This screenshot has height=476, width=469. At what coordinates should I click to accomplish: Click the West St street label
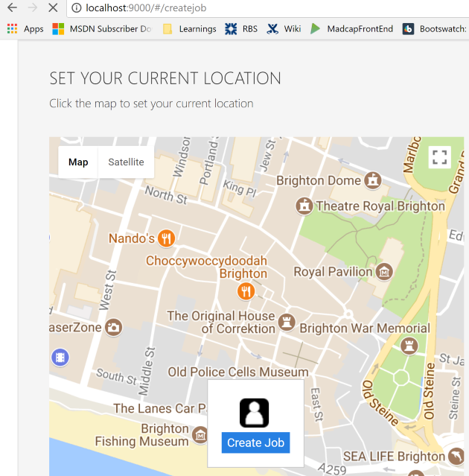[x=108, y=290]
